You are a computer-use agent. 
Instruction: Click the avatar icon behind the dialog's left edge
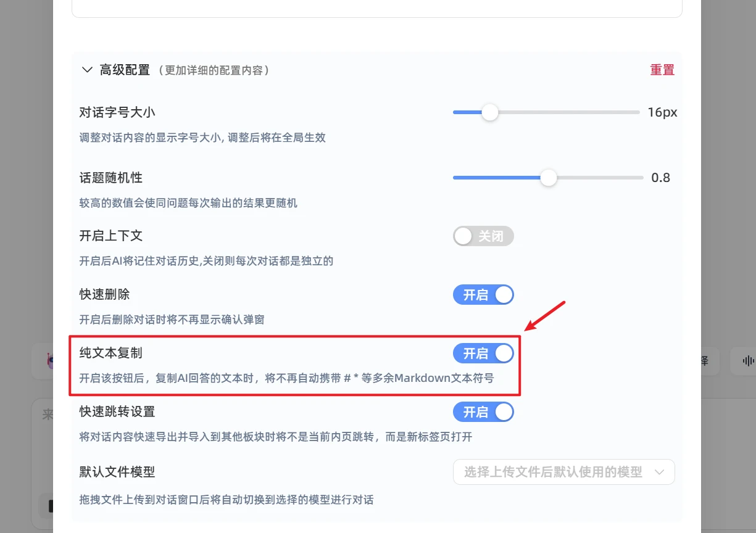(50, 361)
